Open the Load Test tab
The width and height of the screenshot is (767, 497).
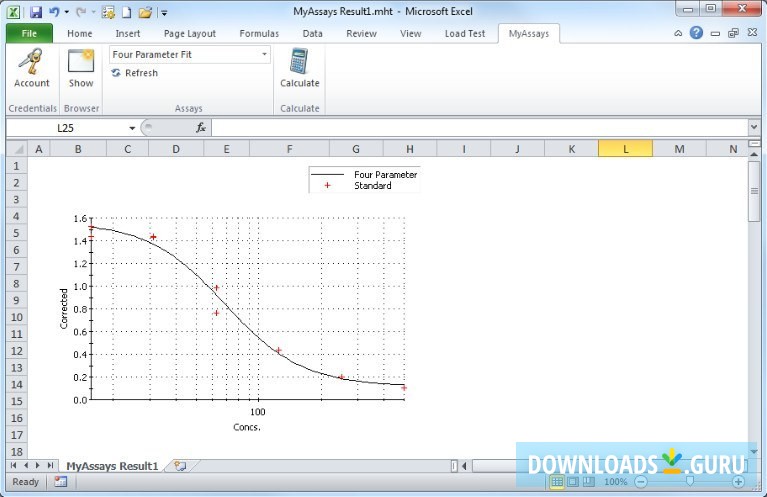pyautogui.click(x=465, y=34)
